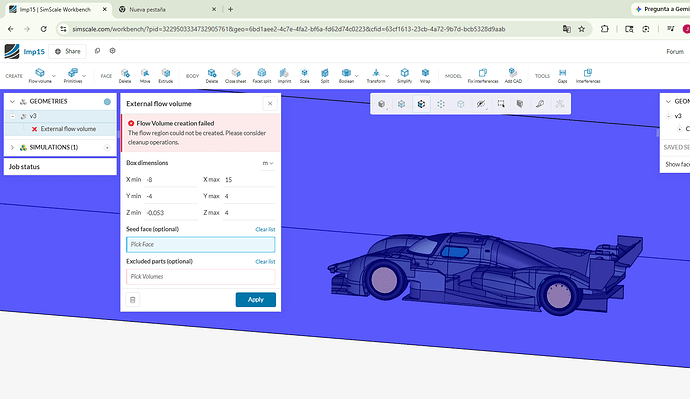This screenshot has height=399, width=690.
Task: Select the Face Move tool
Action: (x=145, y=75)
